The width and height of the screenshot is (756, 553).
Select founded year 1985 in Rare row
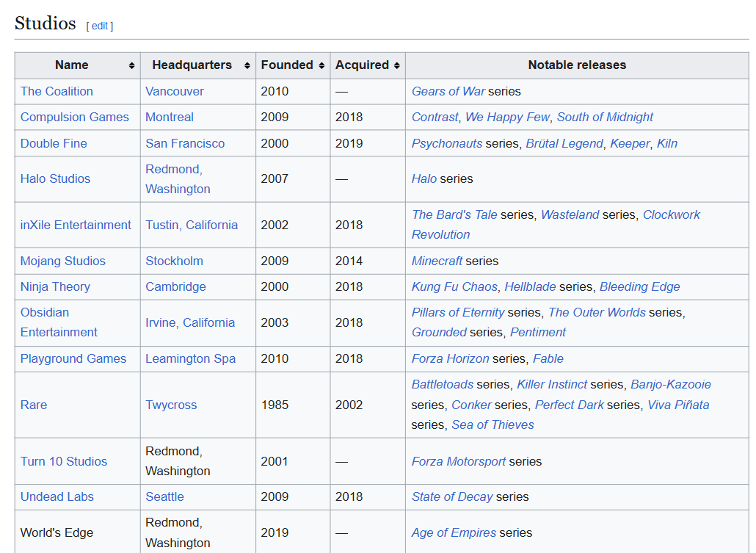pos(275,405)
